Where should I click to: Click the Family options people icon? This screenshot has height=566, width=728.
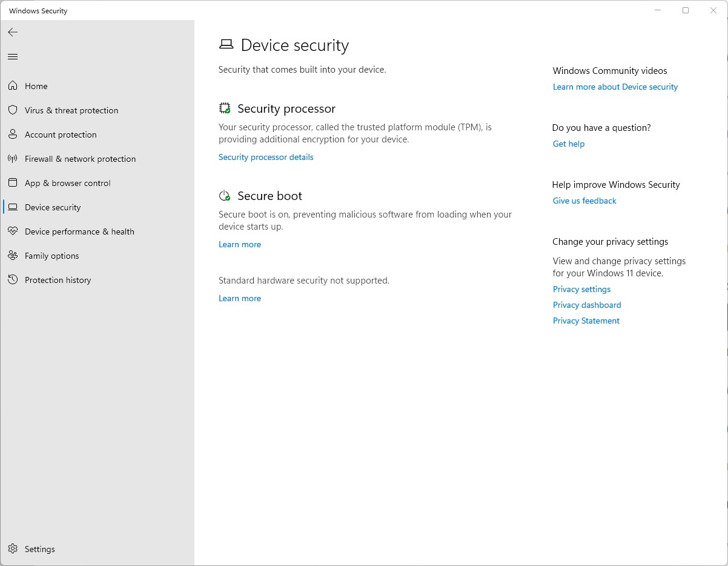click(x=13, y=256)
